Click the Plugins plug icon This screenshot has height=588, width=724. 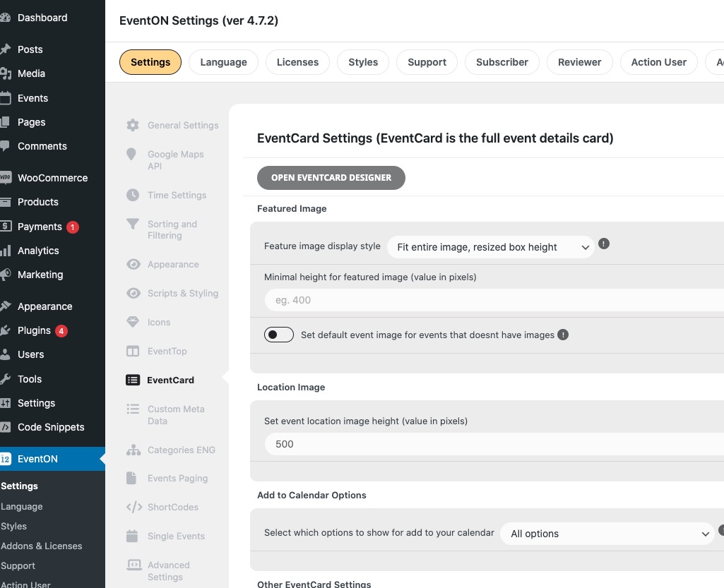(5, 330)
